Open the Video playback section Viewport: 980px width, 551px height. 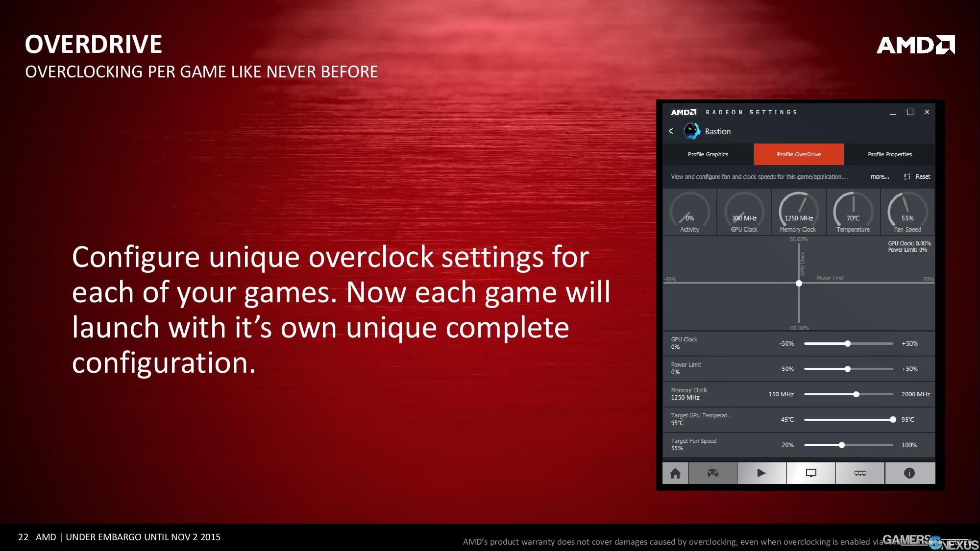pyautogui.click(x=762, y=473)
